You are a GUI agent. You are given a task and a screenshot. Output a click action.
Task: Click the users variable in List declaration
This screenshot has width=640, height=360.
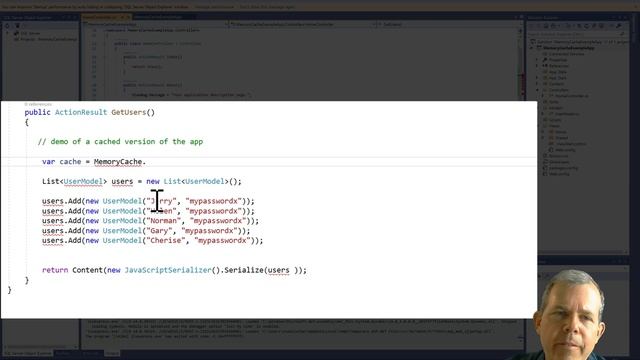(122, 181)
